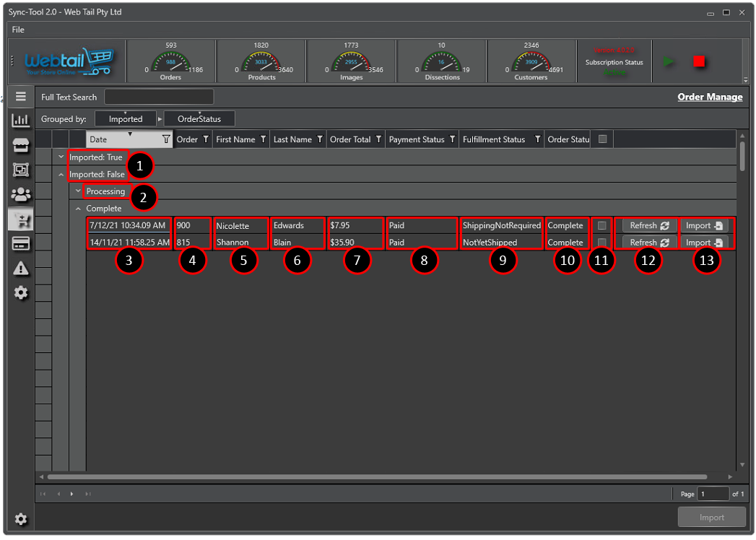Expand the Processing status group
This screenshot has height=540, width=756.
(x=79, y=191)
